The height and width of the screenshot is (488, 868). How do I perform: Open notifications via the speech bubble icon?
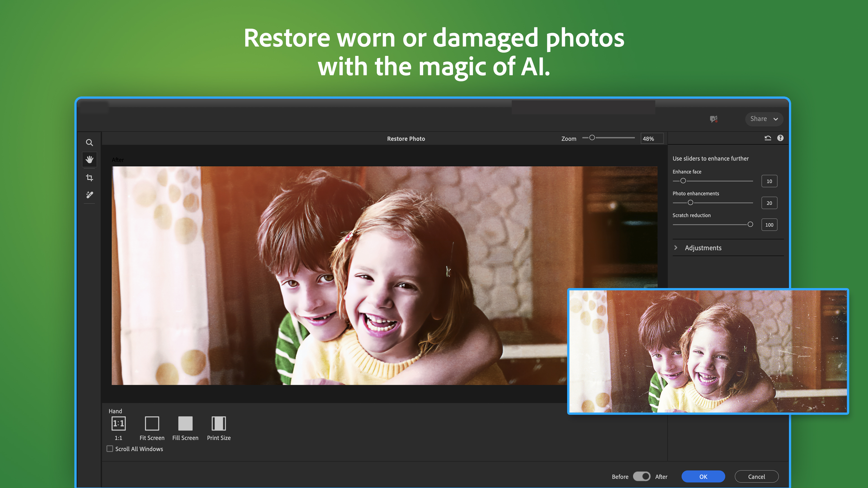coord(714,119)
